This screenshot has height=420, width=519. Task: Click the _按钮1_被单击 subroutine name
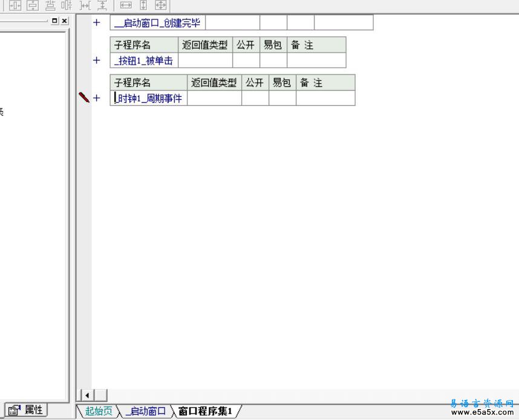(x=144, y=60)
